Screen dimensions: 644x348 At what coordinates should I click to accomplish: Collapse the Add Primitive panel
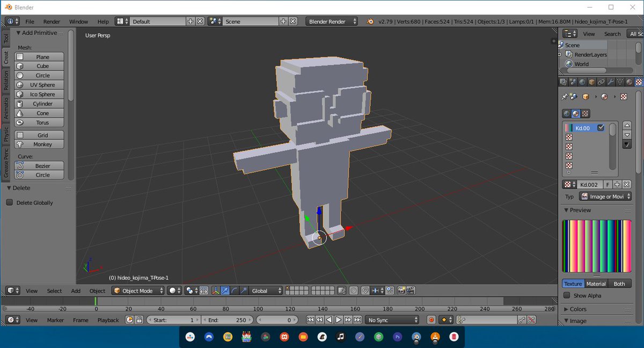point(18,33)
